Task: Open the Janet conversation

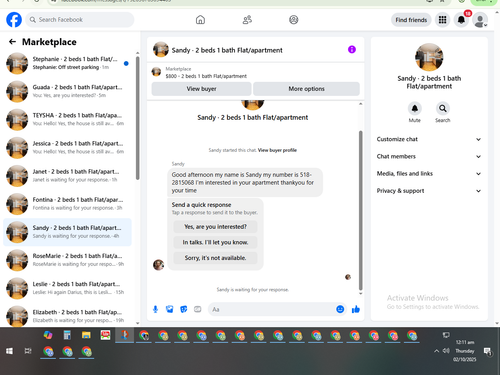Action: tap(67, 176)
